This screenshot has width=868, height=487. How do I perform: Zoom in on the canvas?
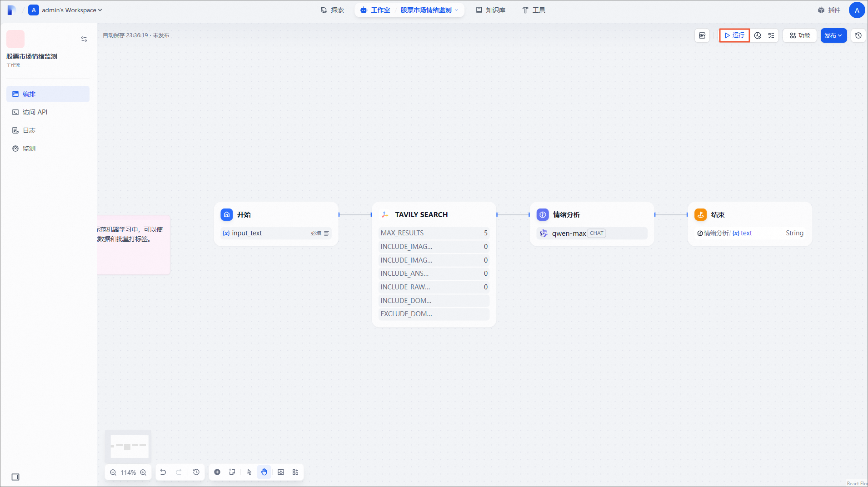tap(143, 472)
